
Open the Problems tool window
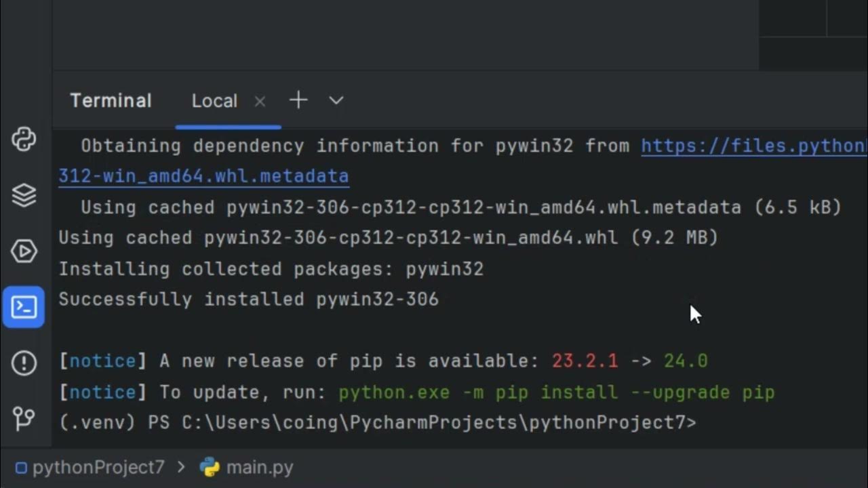[x=24, y=363]
